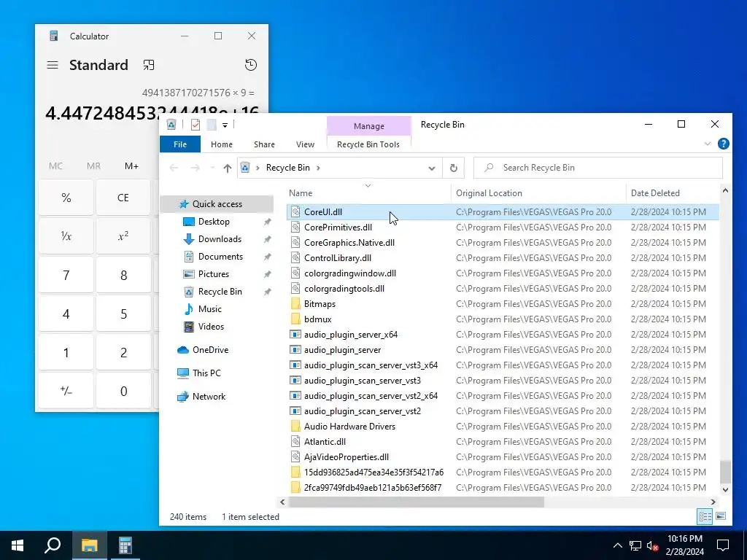
Task: Click digit 0 in Calculator
Action: tap(123, 391)
